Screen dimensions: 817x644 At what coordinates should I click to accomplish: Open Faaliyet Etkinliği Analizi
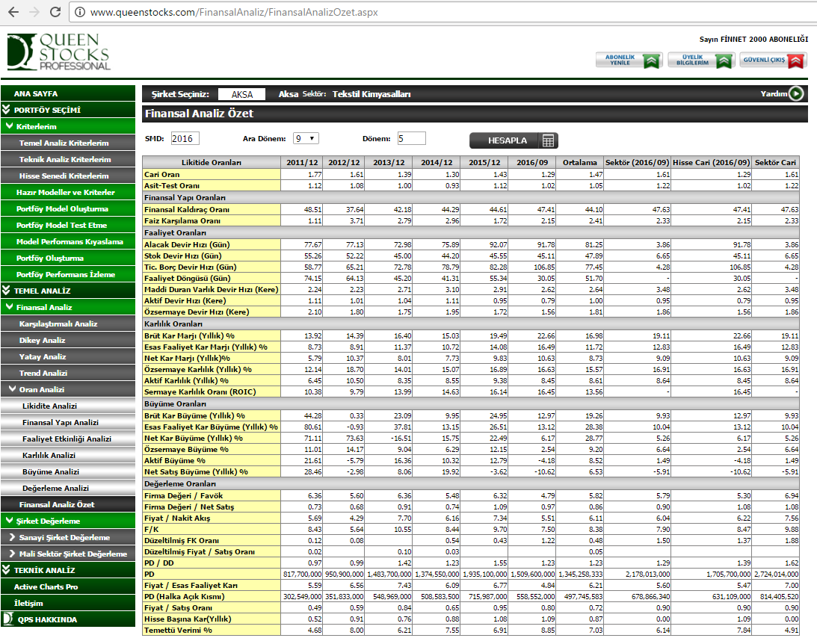68,439
